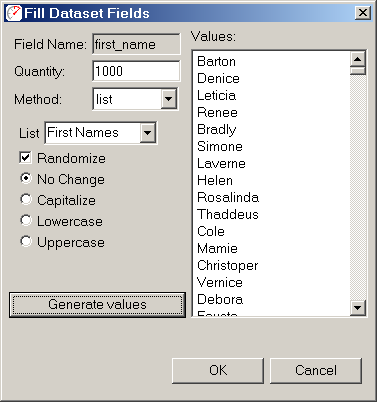Image resolution: width=377 pixels, height=402 pixels.
Task: Click the Values list scroll up arrow
Action: (358, 59)
